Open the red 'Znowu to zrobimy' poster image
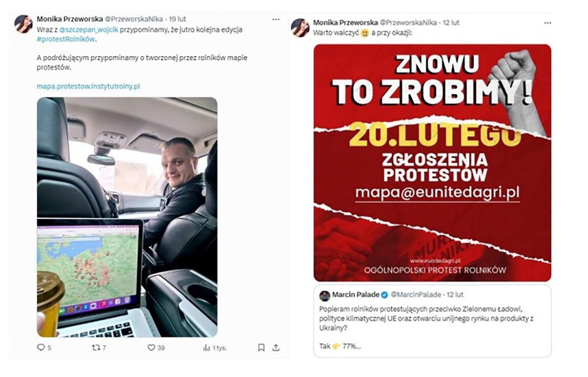This screenshot has width=588, height=377. coord(432,162)
